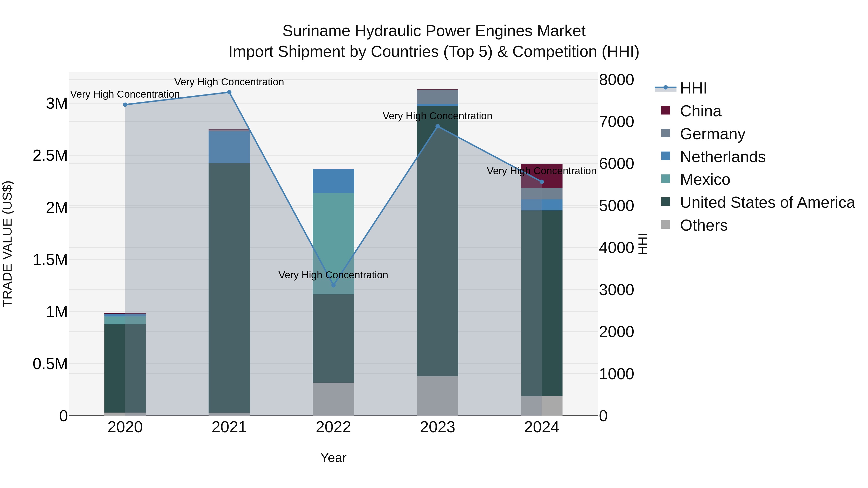Screen dimensions: 868x488
Task: Click the 3M tick on trade value axis
Action: coord(57,103)
